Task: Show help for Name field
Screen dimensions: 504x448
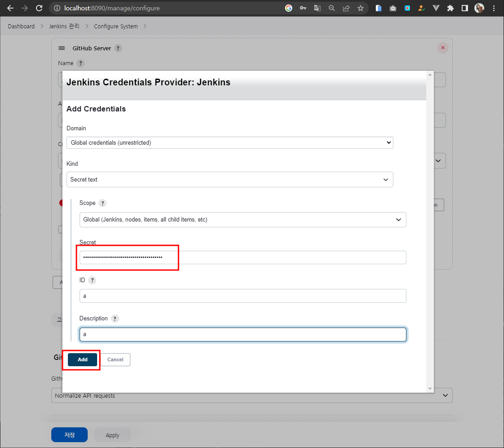Action: click(80, 63)
